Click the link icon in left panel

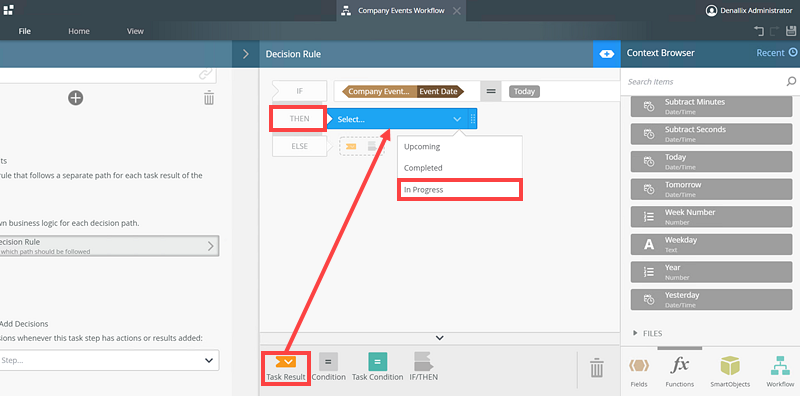pos(205,75)
